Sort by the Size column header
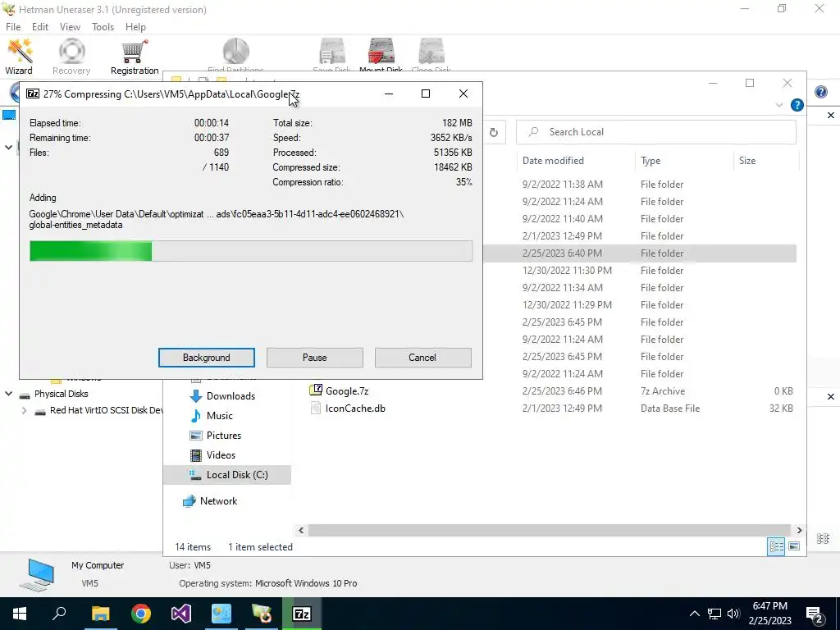The width and height of the screenshot is (840, 630). 746,161
